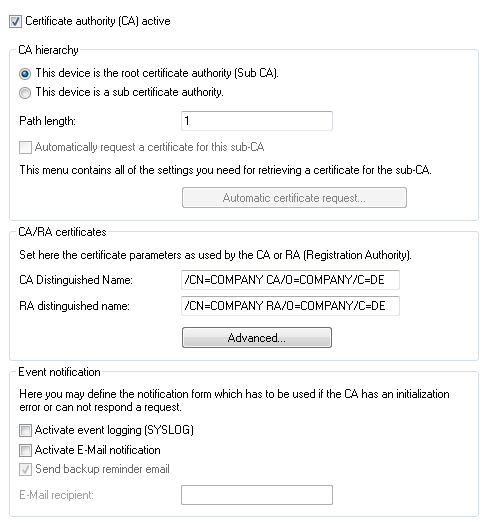
Task: Toggle Send backup reminder email checkbox
Action: [25, 469]
